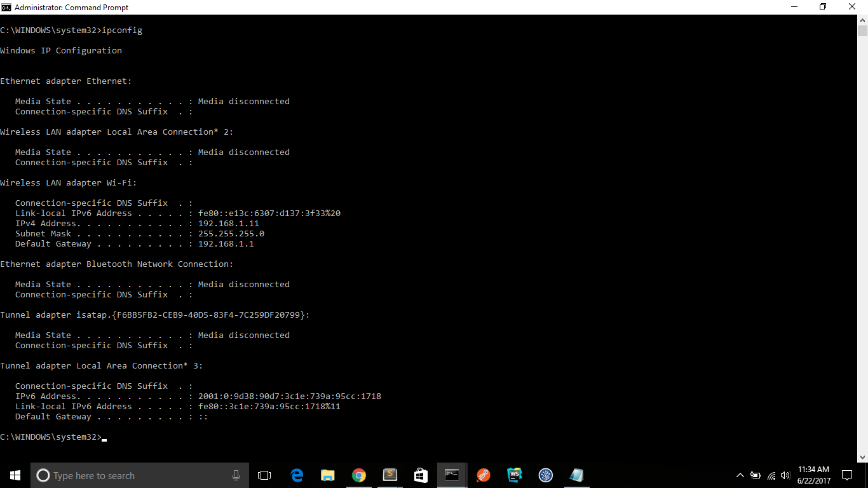This screenshot has height=488, width=868.
Task: Open the Windows Start menu
Action: coord(15,475)
